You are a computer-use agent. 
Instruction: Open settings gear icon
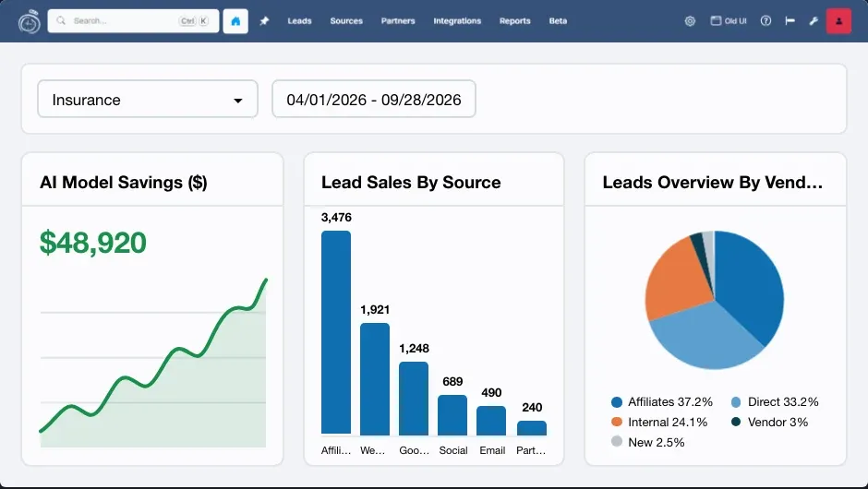690,21
